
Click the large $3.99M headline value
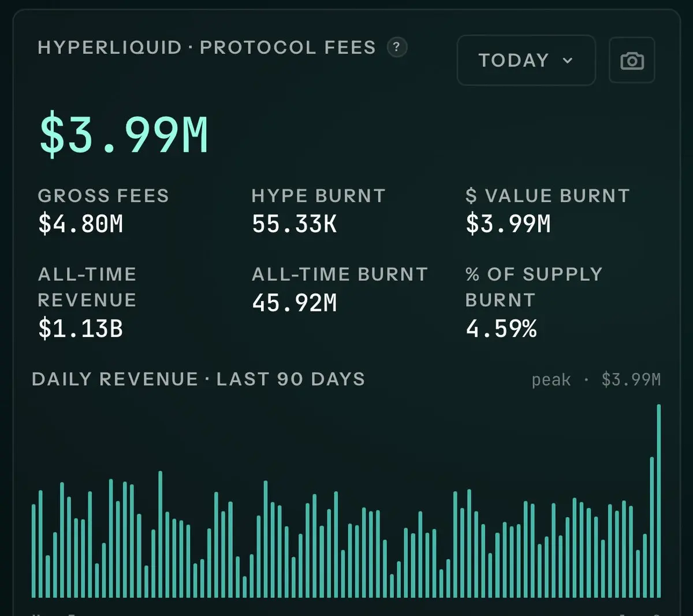124,135
